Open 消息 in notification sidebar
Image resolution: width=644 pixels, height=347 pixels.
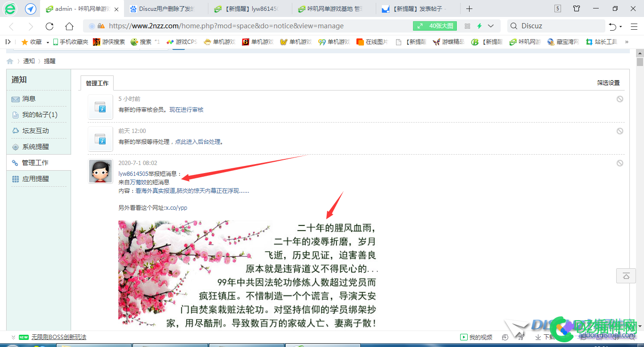pyautogui.click(x=39, y=99)
